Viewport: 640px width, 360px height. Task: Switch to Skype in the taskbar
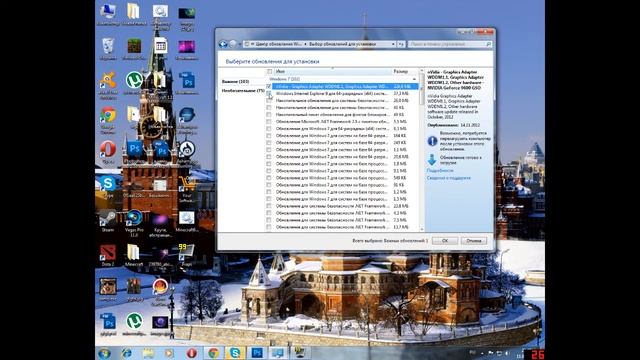[x=235, y=353]
